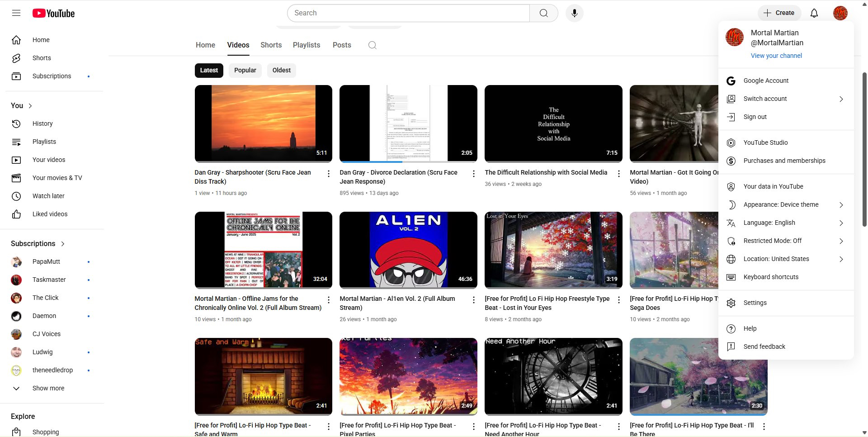Click Sign out in account menu

click(x=755, y=117)
